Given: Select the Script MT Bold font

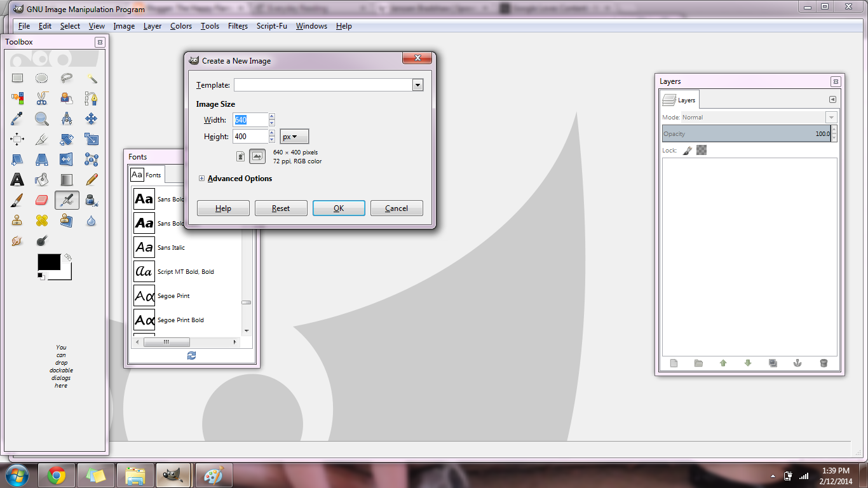Looking at the screenshot, I should point(187,272).
